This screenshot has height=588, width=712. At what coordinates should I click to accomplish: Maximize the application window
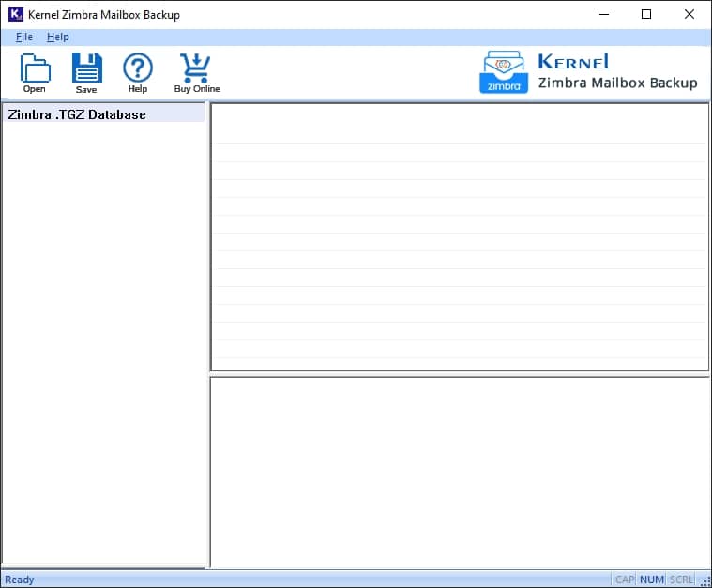646,14
